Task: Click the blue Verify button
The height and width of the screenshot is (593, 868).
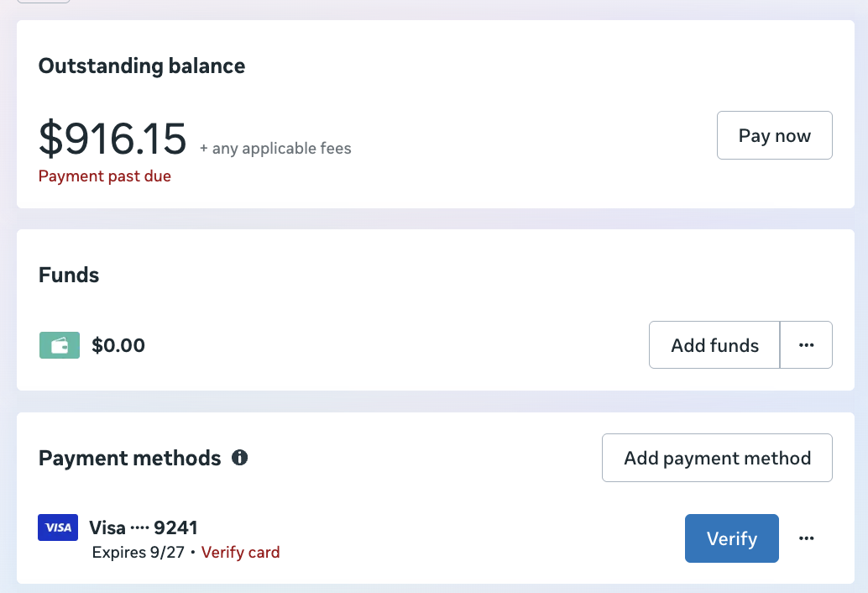Action: [x=731, y=538]
